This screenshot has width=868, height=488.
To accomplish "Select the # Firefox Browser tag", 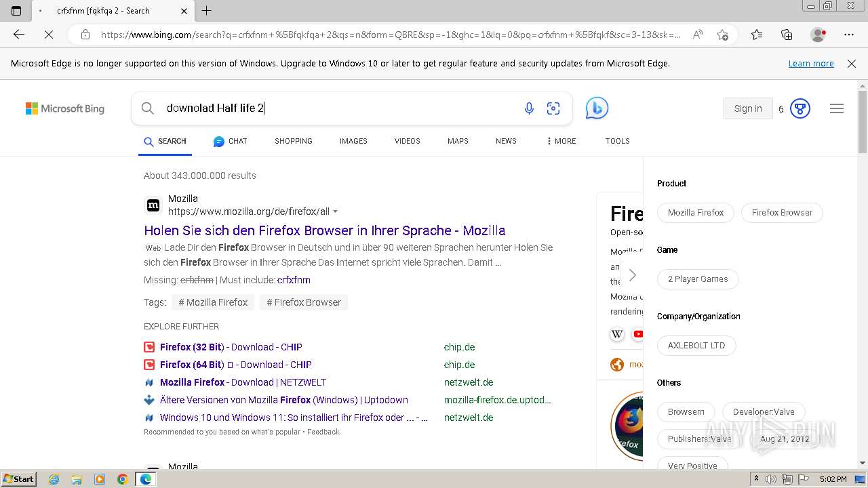I will 304,302.
